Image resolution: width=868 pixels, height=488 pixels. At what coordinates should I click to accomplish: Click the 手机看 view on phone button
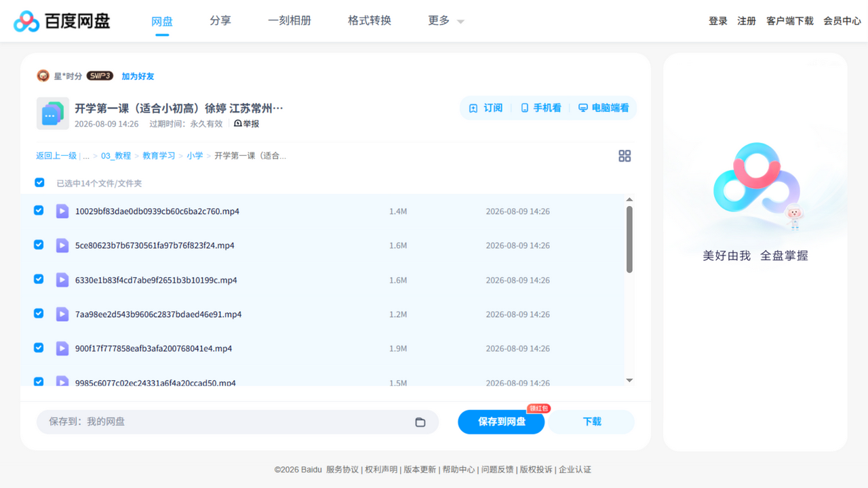point(541,108)
